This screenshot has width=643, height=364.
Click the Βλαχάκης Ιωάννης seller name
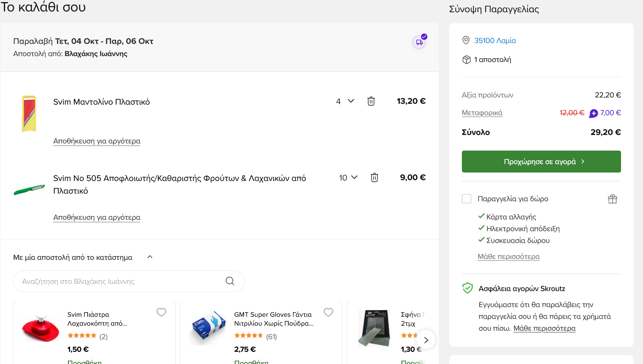coord(96,54)
